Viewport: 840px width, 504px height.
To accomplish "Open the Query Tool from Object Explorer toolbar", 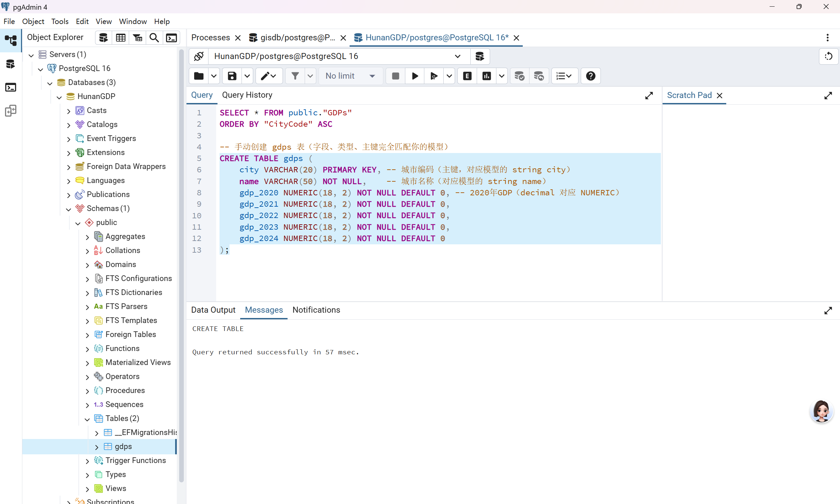I will pos(103,37).
